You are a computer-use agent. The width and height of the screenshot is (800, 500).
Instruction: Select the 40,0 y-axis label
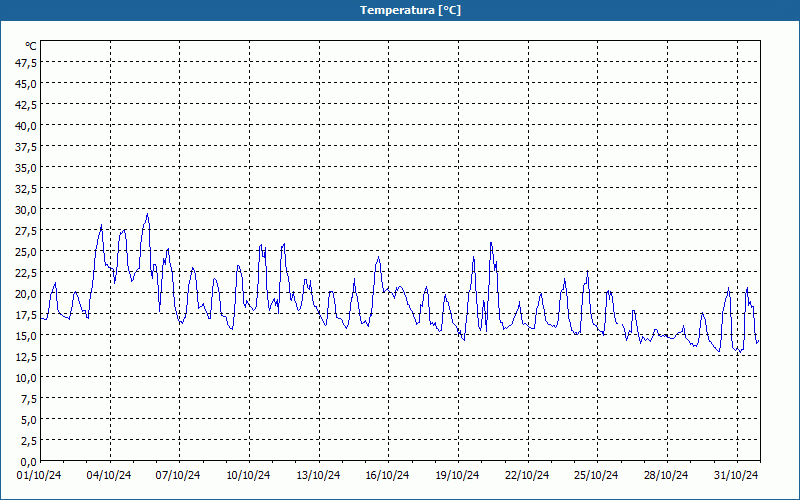tap(27, 126)
